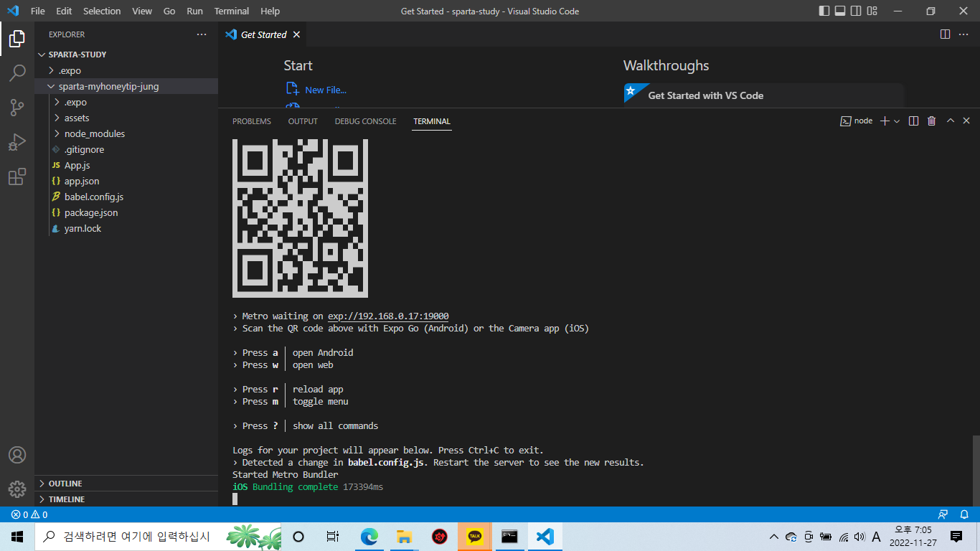Split the terminal
Viewport: 980px width, 551px height.
[x=913, y=121]
